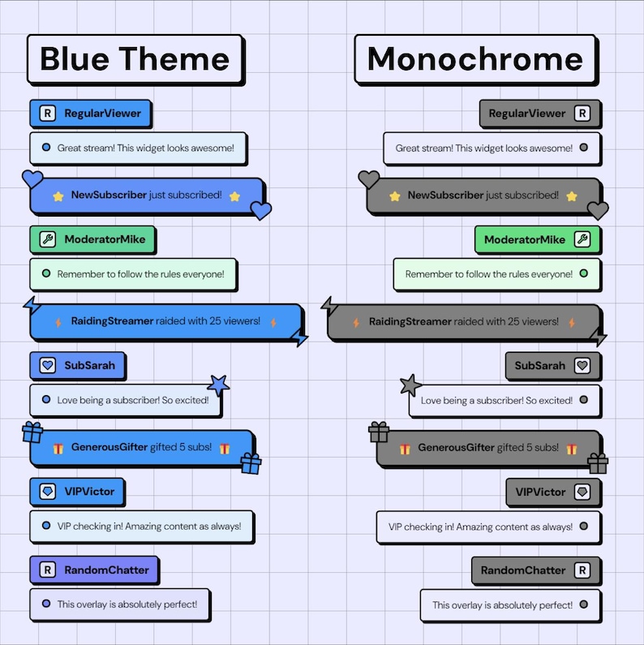The width and height of the screenshot is (644, 645).
Task: Click the gray dot after Monochrome "VIP checking in!" message
Action: pyautogui.click(x=583, y=526)
